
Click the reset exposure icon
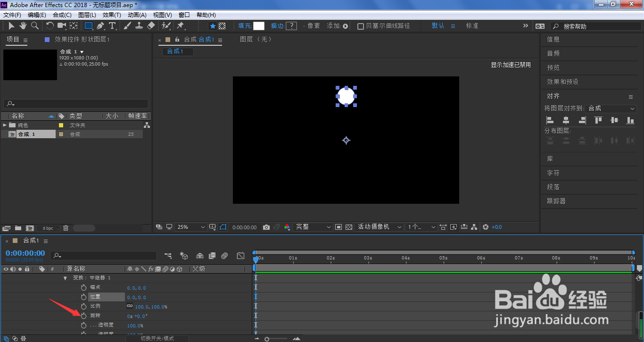(x=486, y=227)
